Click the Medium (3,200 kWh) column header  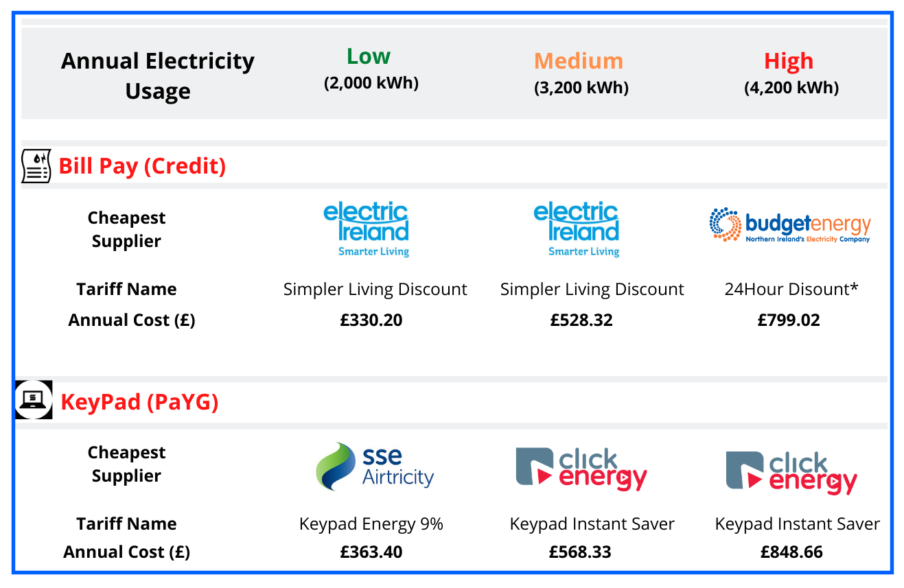pos(581,73)
